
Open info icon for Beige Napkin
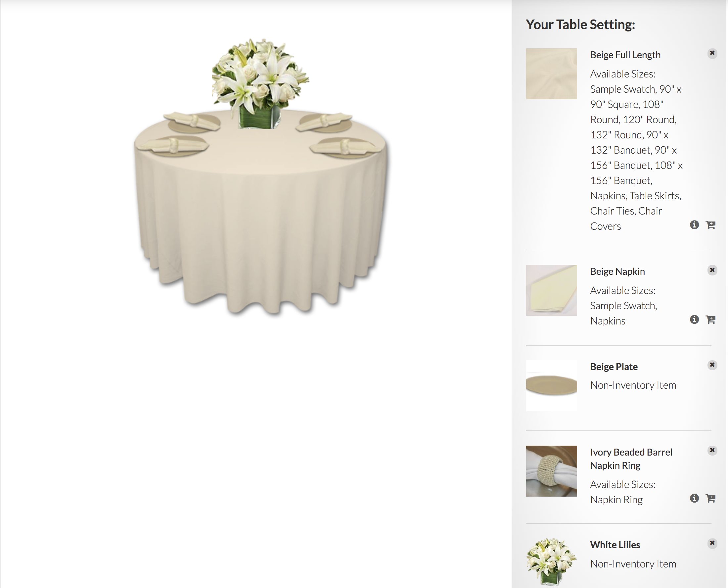694,319
